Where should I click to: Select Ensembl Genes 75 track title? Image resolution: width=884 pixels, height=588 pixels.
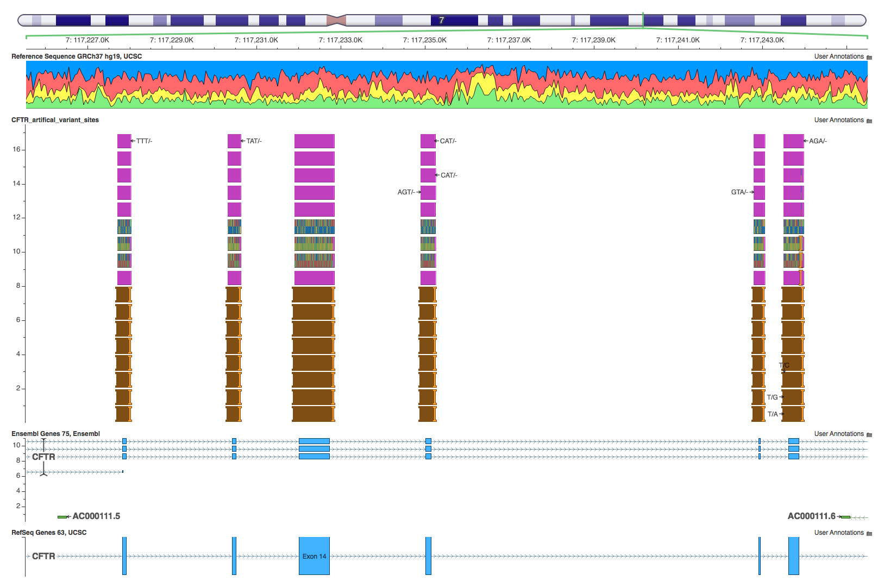(55, 433)
